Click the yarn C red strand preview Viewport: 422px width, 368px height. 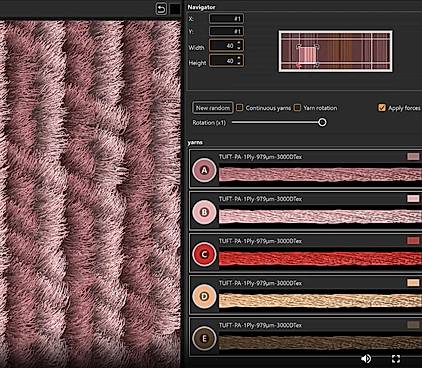coord(320,259)
